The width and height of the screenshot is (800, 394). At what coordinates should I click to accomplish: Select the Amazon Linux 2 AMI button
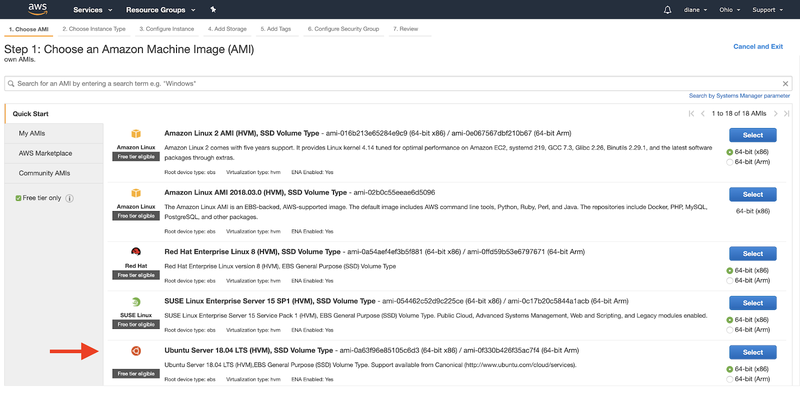pos(753,135)
